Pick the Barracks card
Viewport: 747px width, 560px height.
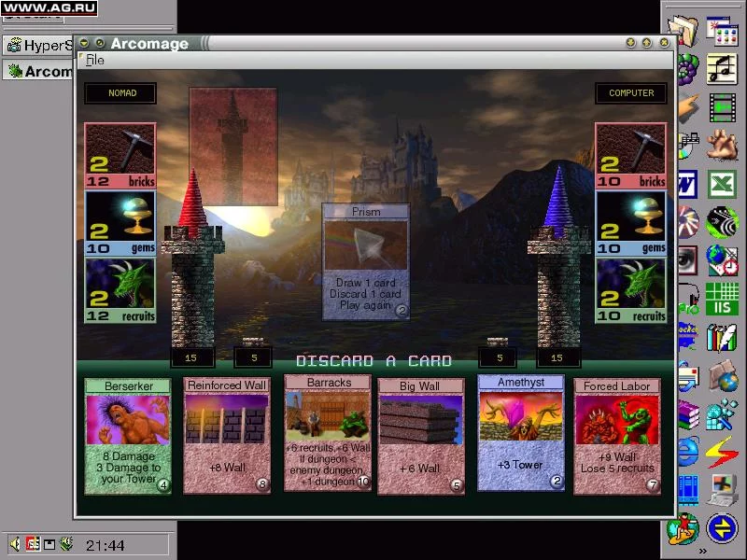[328, 433]
